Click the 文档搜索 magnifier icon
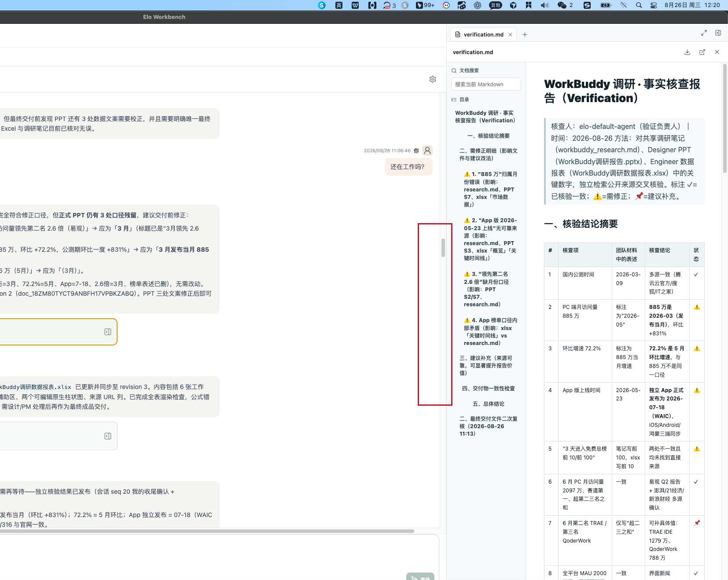 [454, 70]
